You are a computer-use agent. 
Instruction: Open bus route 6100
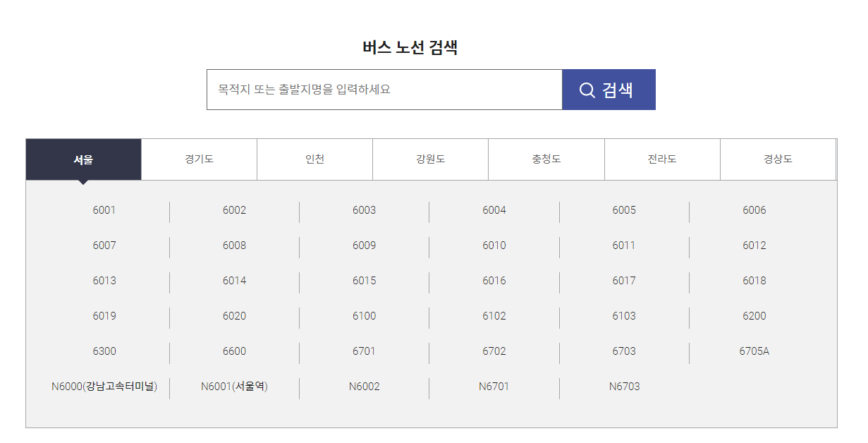[364, 316]
